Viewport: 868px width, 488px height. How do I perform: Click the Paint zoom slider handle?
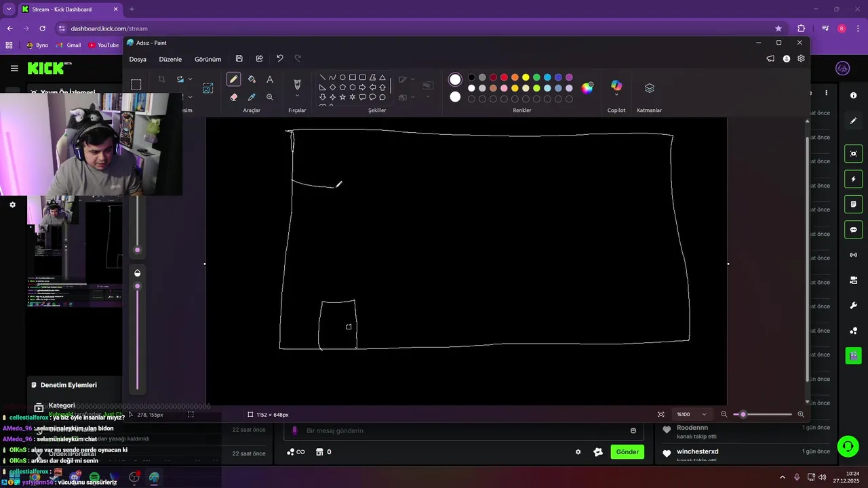click(743, 414)
